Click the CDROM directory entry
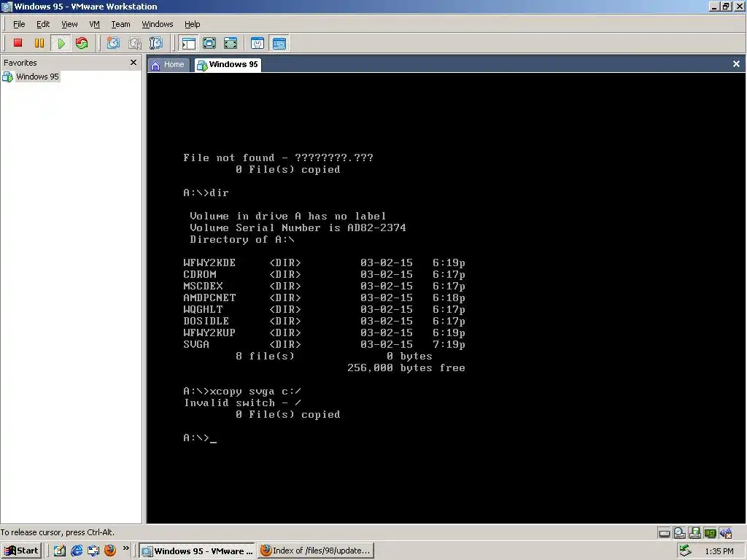 click(324, 274)
